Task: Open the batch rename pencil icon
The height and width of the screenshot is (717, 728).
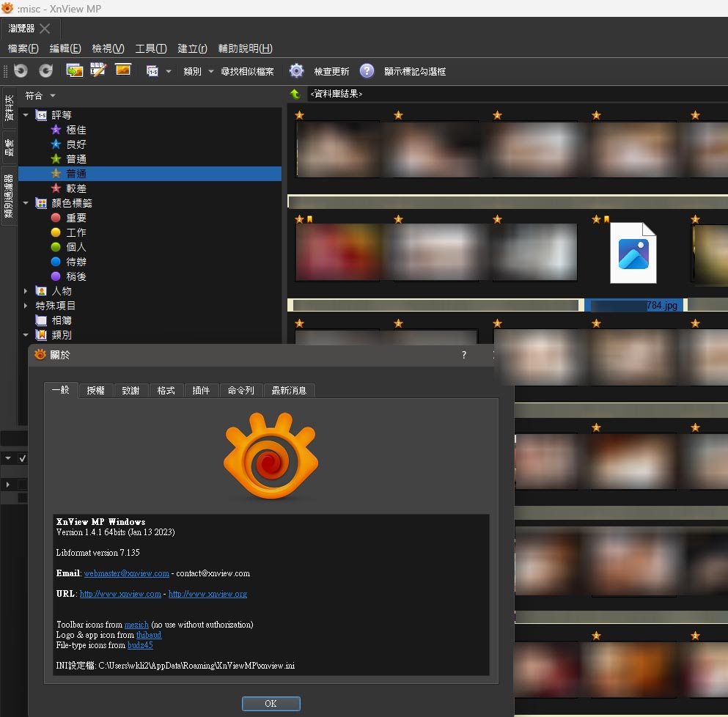Action: 98,70
